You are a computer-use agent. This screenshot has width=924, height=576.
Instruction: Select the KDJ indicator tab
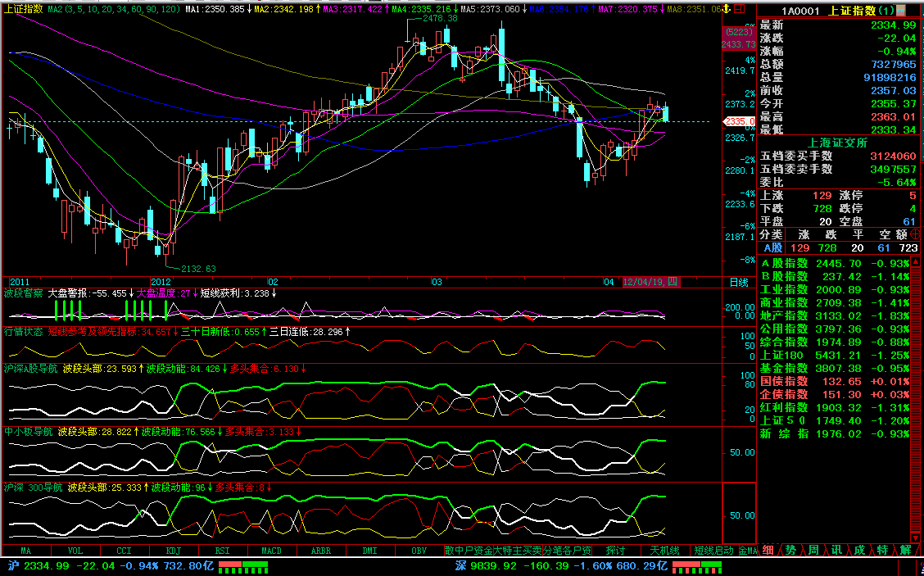point(174,551)
